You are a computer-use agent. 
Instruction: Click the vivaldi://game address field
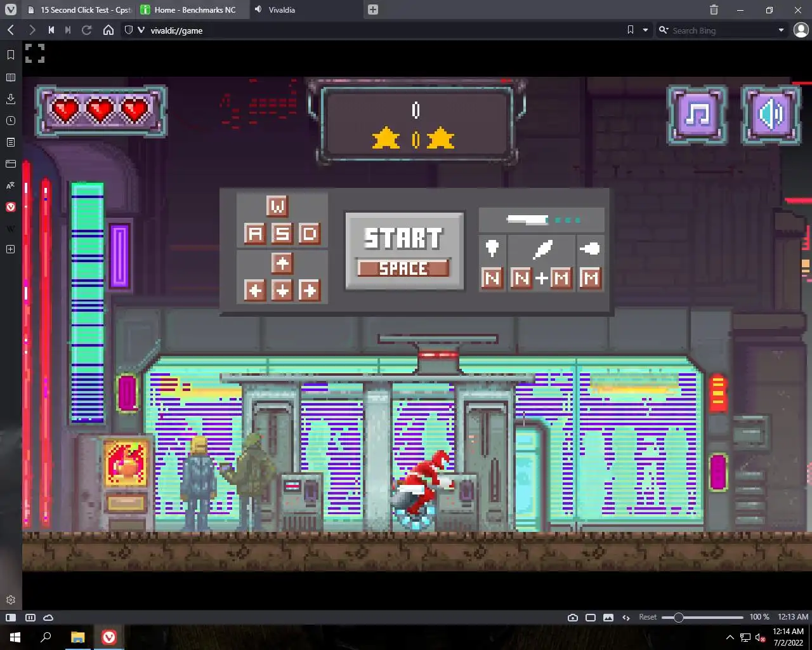pyautogui.click(x=381, y=30)
